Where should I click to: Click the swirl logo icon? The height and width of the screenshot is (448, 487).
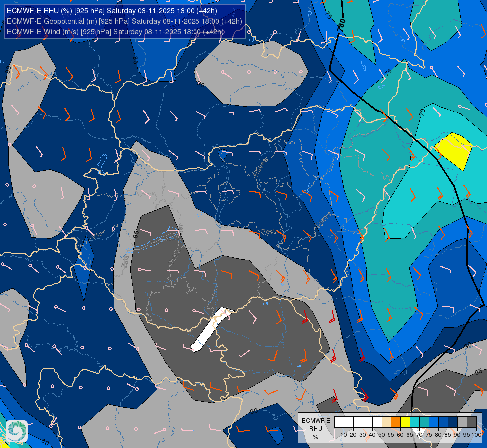(17, 431)
